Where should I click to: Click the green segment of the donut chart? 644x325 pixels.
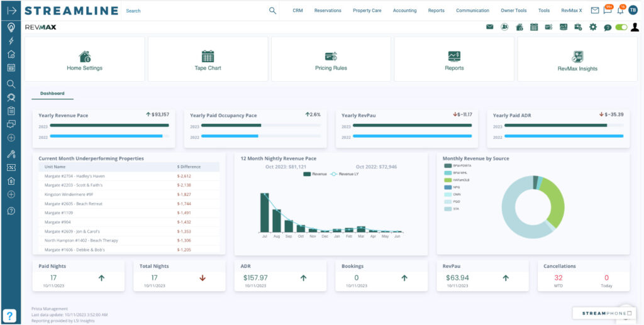pyautogui.click(x=554, y=201)
